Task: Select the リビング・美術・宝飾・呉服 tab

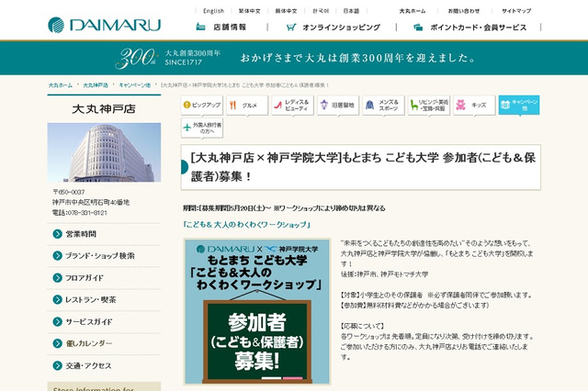Action: [429, 106]
